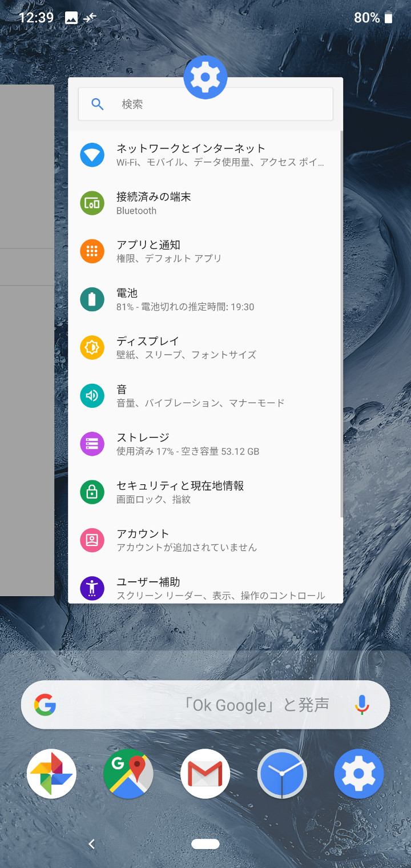Open Google Photos from the dock
This screenshot has height=868, width=411.
coord(51,774)
